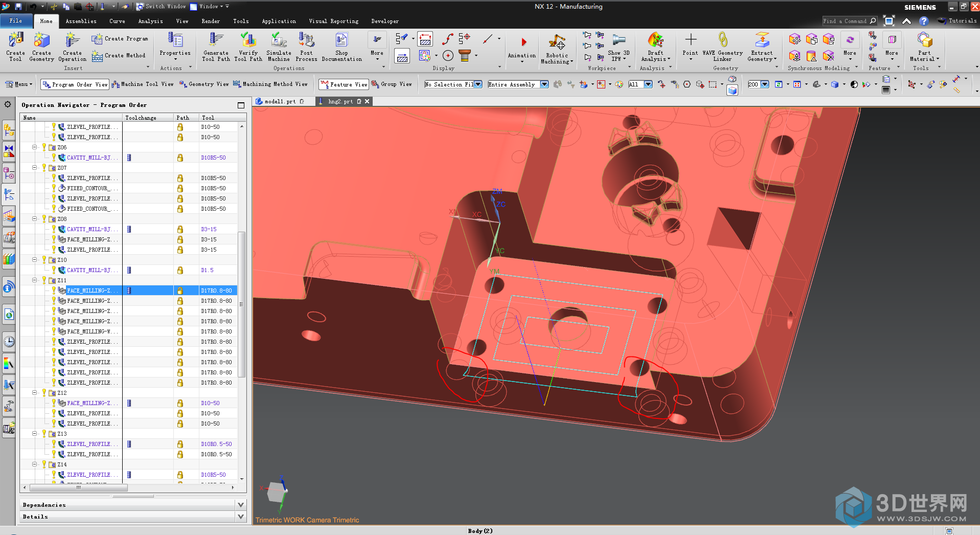
Task: Open the Entire Assembly scope dropdown
Action: point(518,84)
